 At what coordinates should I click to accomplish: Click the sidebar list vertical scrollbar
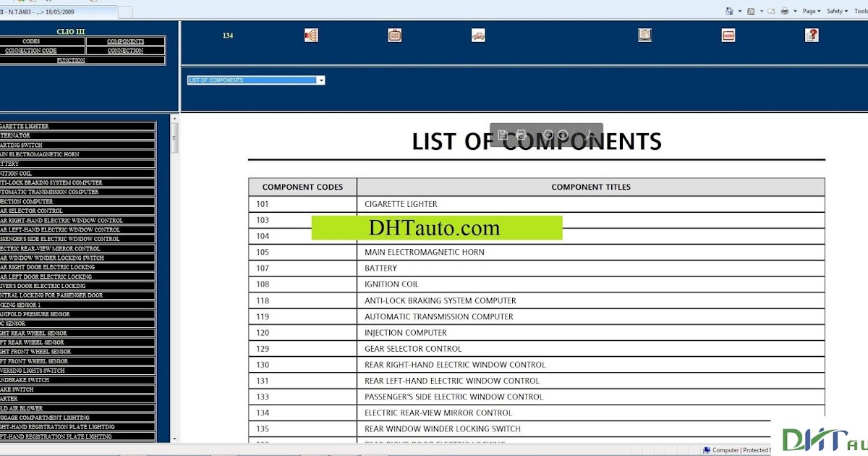pos(174,278)
